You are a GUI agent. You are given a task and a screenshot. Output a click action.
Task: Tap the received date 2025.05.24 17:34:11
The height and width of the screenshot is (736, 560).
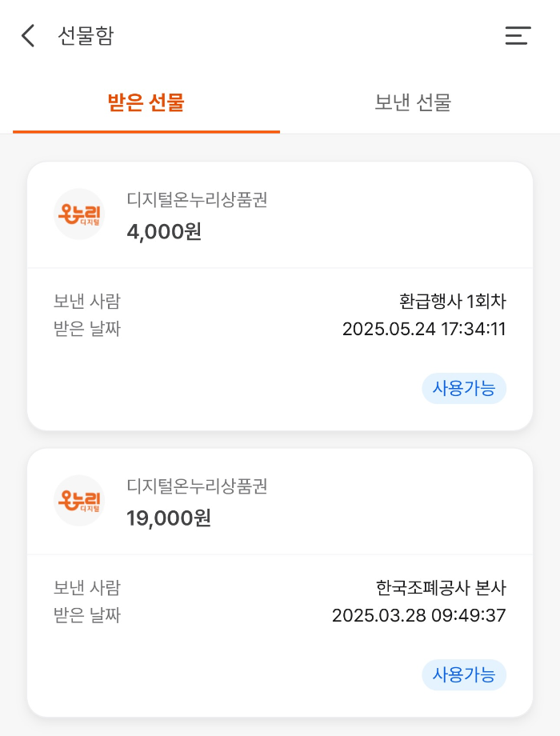[424, 329]
